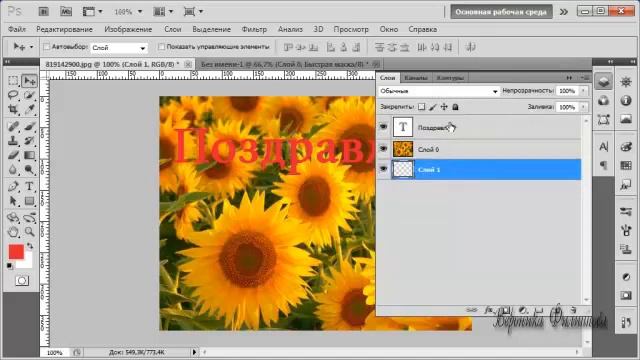Toggle lock all padlock icon
640x360 pixels.
[x=456, y=107]
